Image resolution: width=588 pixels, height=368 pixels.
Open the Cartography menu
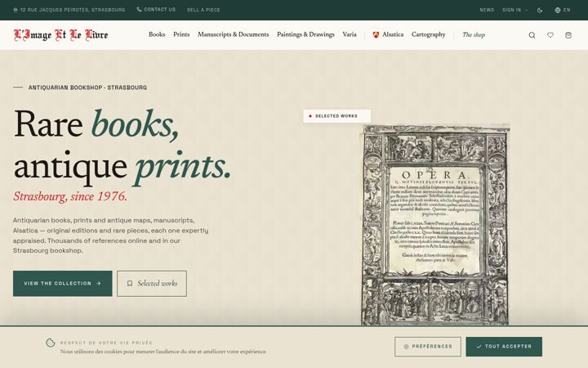point(428,34)
